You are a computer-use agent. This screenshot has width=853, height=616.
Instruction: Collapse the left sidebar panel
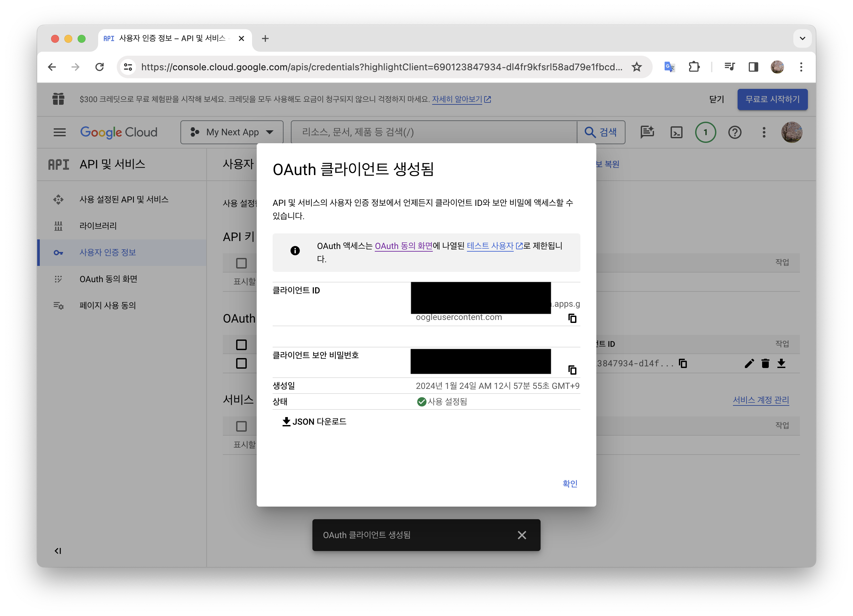pyautogui.click(x=58, y=551)
